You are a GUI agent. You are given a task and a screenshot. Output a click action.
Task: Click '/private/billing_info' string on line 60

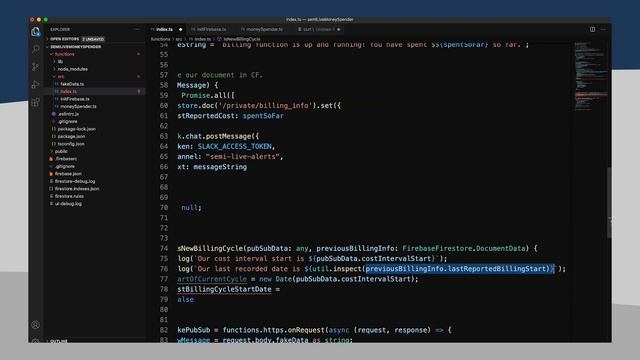coord(265,105)
